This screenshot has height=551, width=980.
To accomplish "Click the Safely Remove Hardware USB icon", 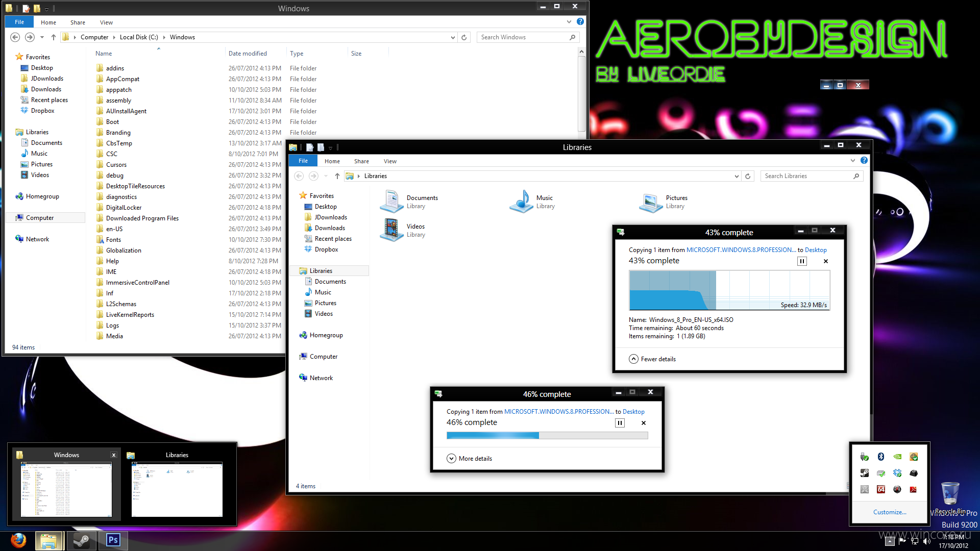I will click(x=864, y=457).
